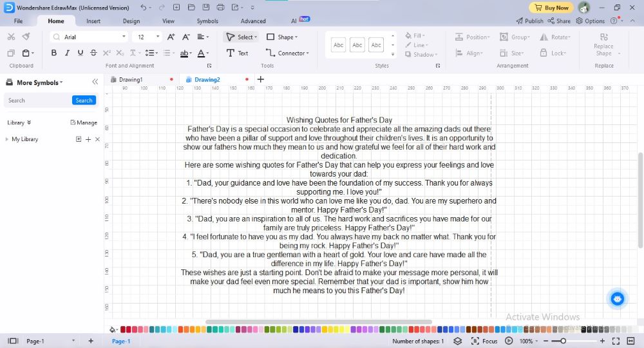Toggle Bold formatting

[54, 53]
